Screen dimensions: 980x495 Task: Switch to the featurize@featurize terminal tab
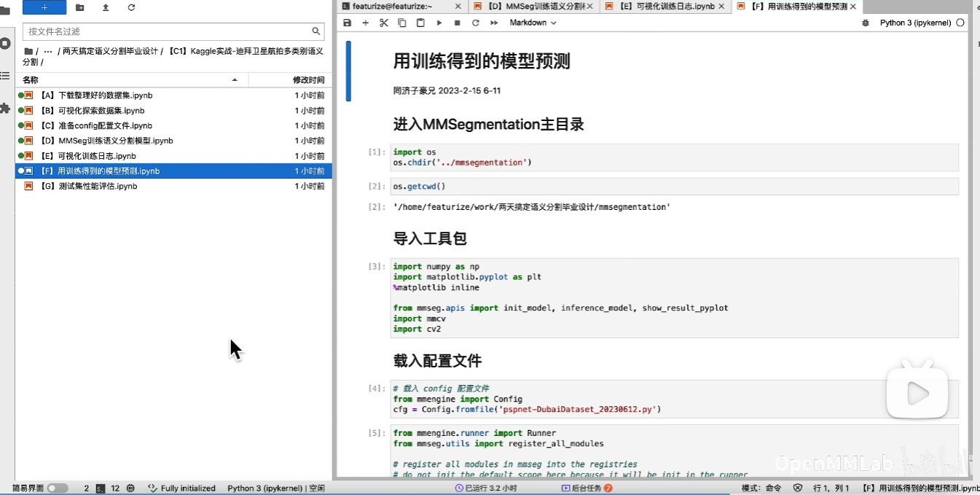click(x=397, y=6)
